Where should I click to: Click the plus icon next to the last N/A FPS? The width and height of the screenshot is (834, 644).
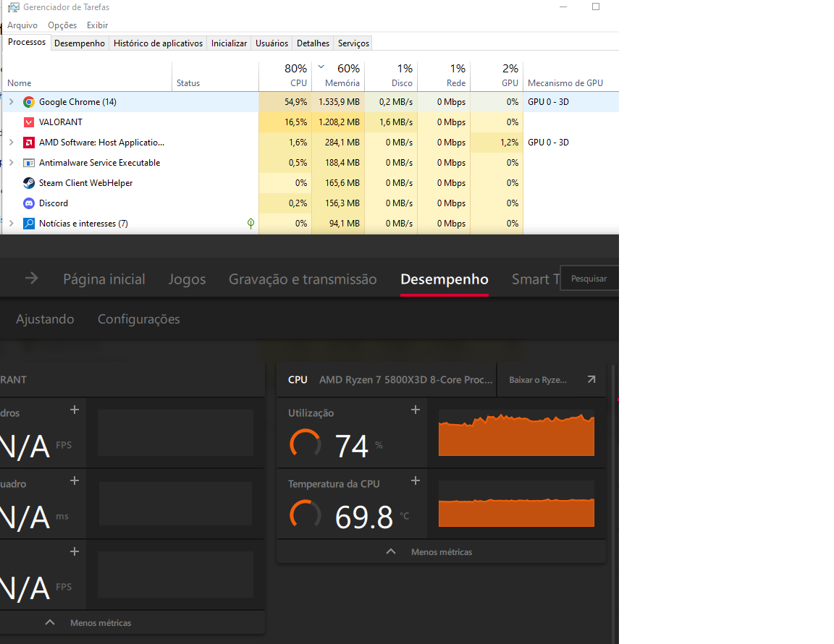pos(75,551)
